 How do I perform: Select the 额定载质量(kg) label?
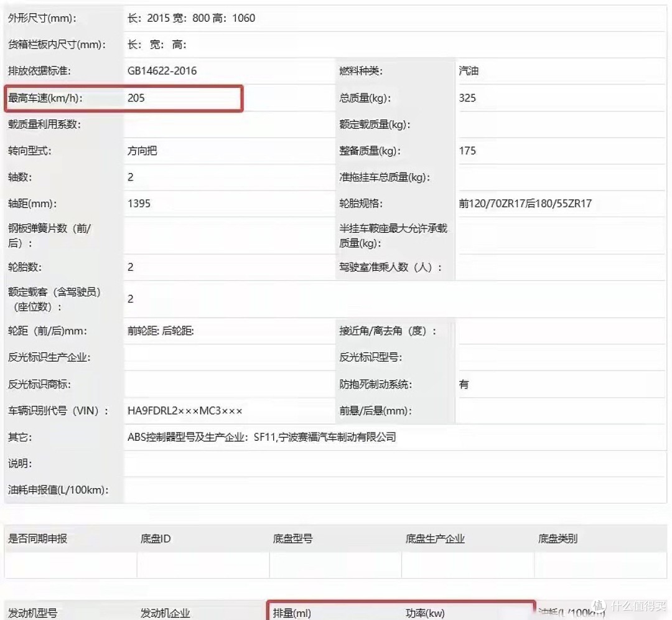[375, 124]
